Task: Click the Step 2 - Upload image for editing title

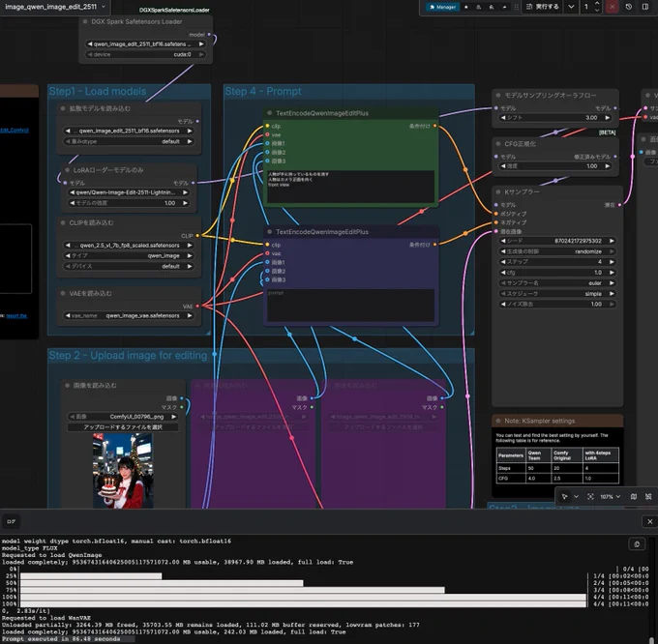Action: [128, 356]
